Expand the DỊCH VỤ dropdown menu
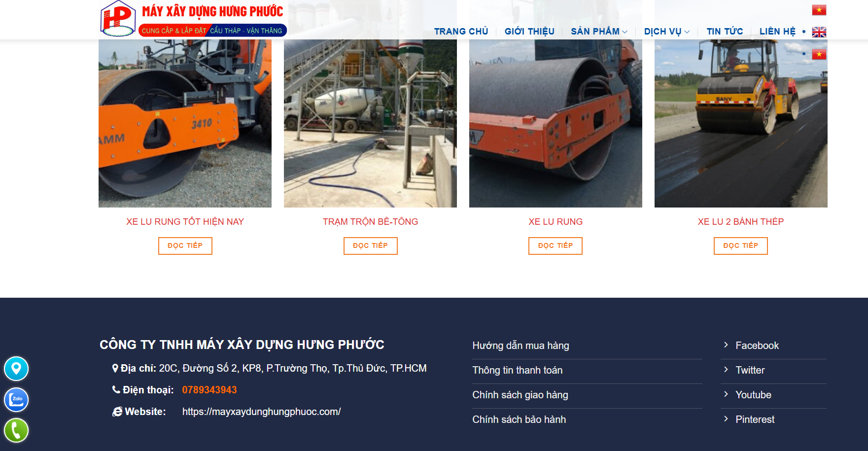Screen dimensions: 868x451 (x=666, y=32)
